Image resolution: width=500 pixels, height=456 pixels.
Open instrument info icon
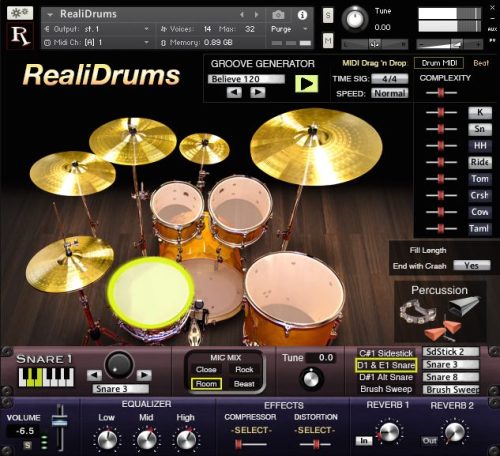point(302,15)
